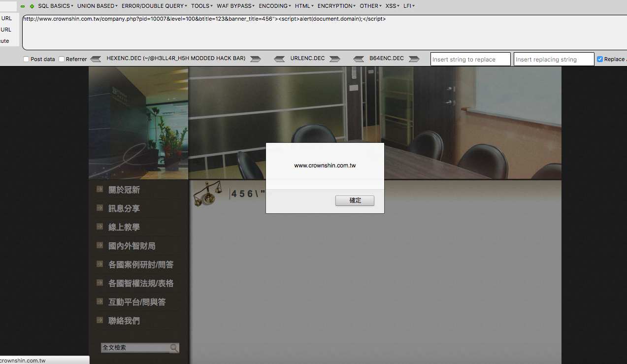This screenshot has width=627, height=364.
Task: Open the 各國案例研討/問答 sidebar link
Action: [141, 265]
